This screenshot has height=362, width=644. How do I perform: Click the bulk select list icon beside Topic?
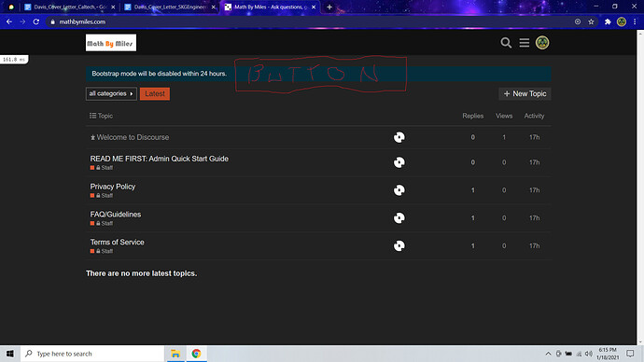[x=92, y=116]
